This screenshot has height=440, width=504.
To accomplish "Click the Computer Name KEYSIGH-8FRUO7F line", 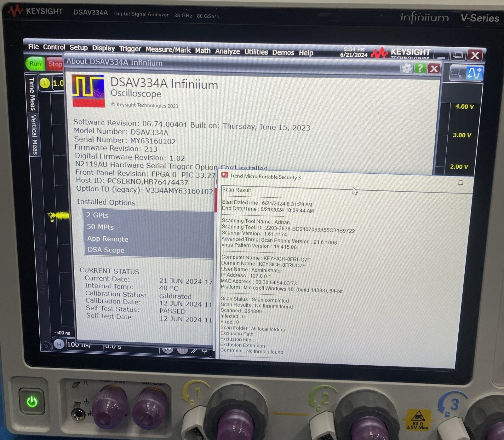I will 266,258.
